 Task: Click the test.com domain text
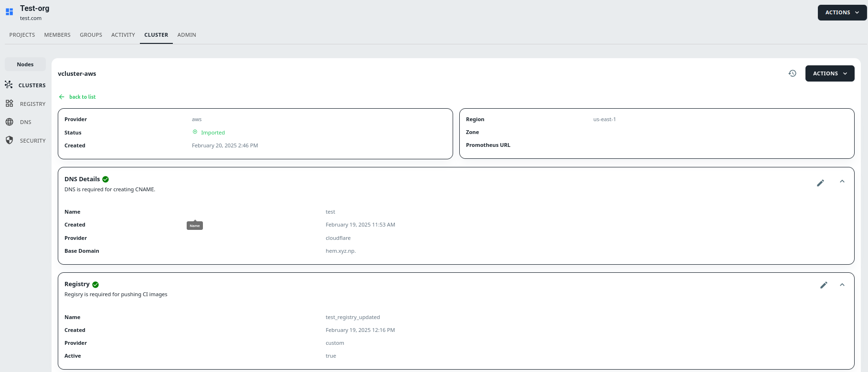tap(31, 18)
